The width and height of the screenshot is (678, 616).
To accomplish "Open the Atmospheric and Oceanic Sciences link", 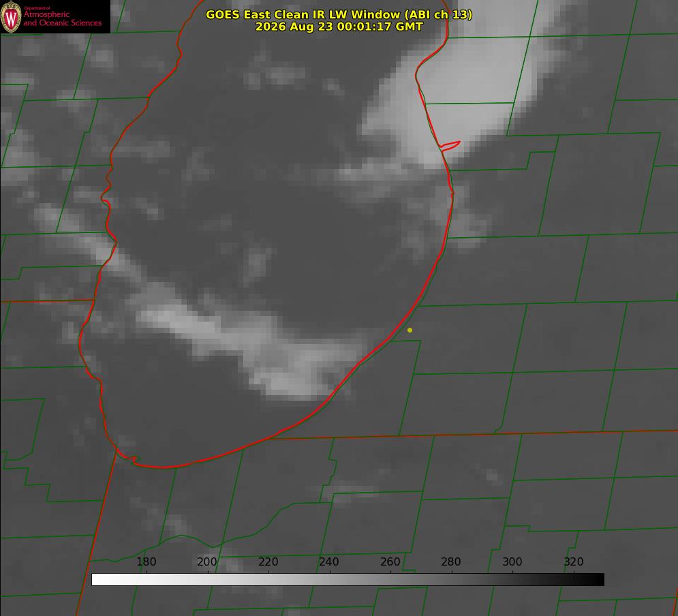I will (x=62, y=18).
